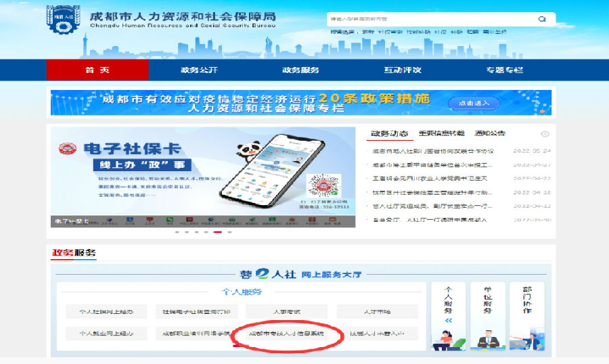Screen dimensions: 609x364
Task: Select the first carousel indicator dot
Action: click(x=177, y=232)
